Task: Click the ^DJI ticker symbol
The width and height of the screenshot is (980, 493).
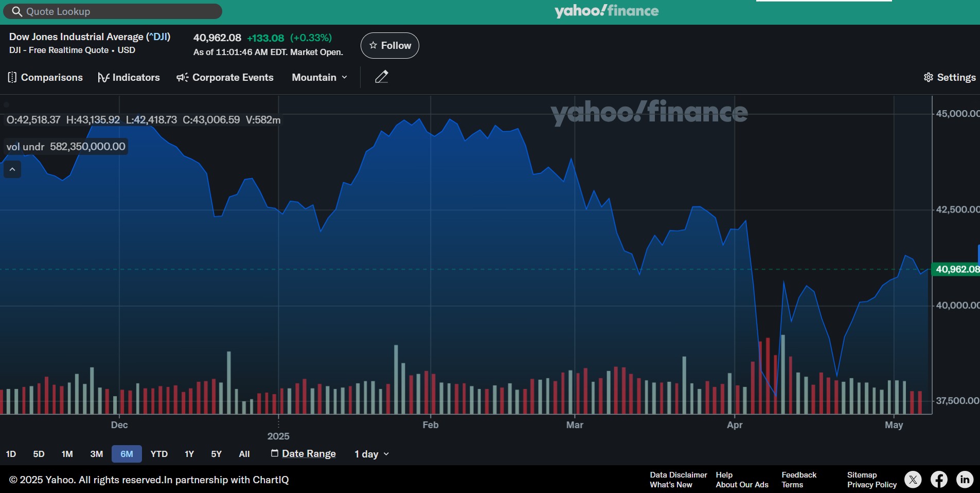Action: pos(158,37)
